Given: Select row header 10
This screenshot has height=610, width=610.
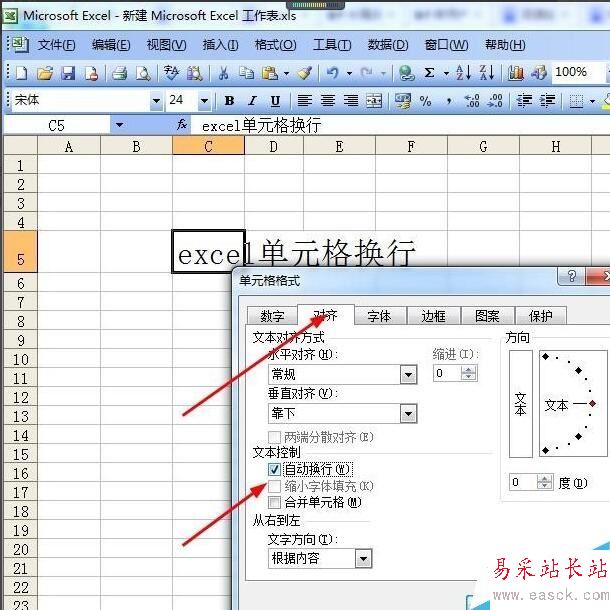Looking at the screenshot, I should [20, 359].
